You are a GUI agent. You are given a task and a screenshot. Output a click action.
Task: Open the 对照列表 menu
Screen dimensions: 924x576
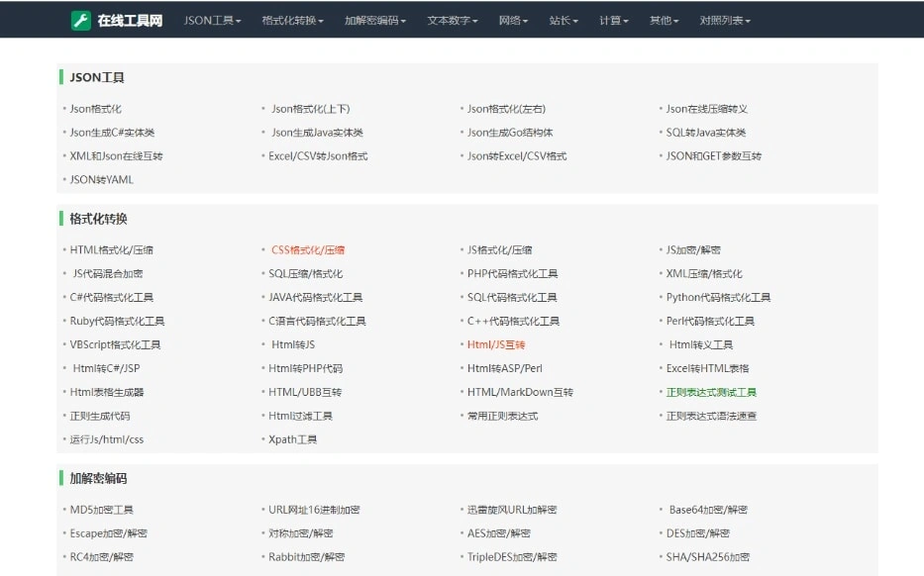tap(725, 21)
